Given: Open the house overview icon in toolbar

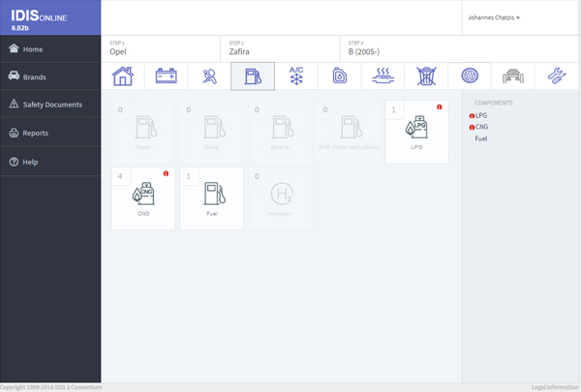Looking at the screenshot, I should pos(123,75).
